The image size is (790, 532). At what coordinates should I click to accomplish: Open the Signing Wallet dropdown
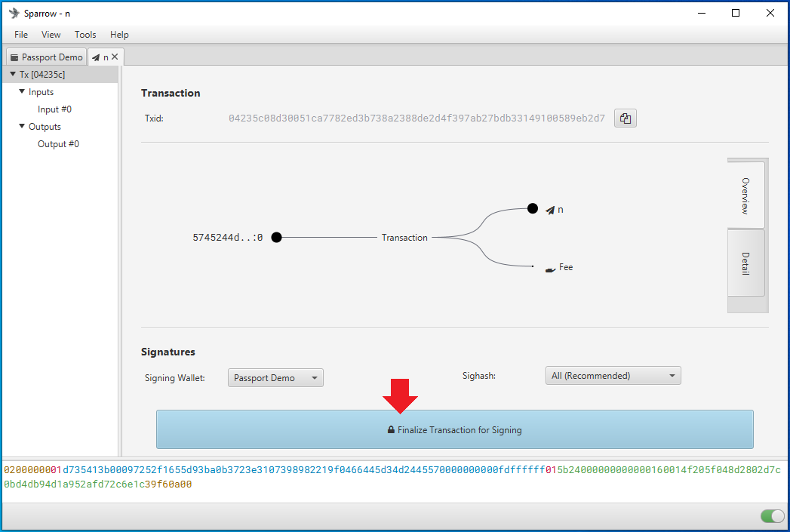pos(275,378)
